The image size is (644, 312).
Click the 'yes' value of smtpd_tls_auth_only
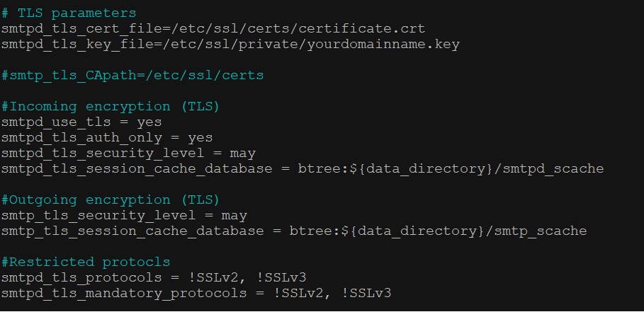tap(200, 138)
